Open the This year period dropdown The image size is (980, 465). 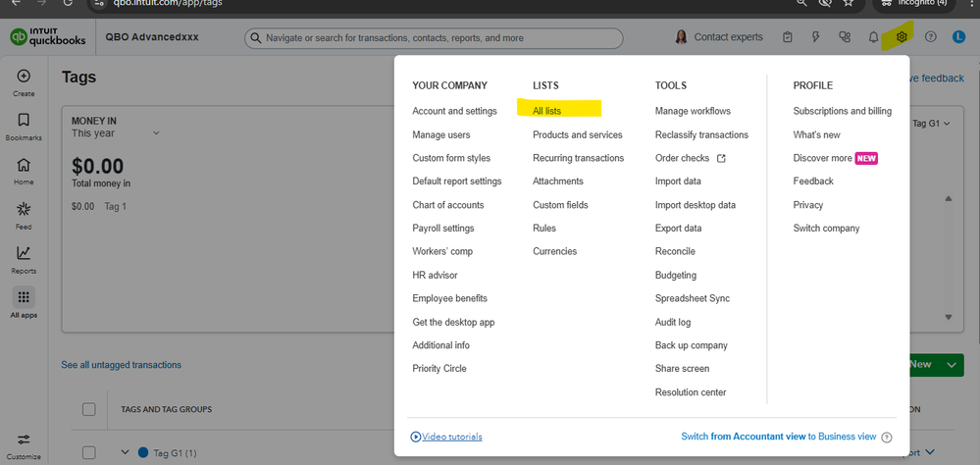[155, 133]
